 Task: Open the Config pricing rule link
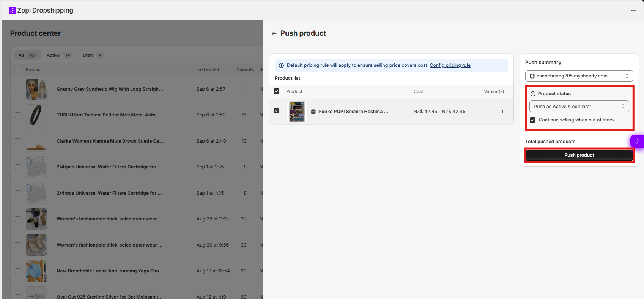(x=450, y=65)
